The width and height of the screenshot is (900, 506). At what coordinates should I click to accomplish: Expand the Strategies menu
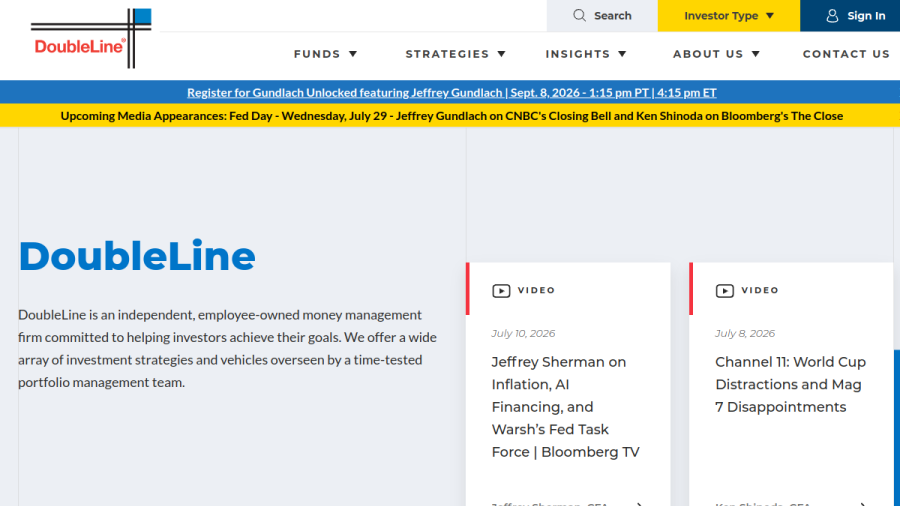tap(455, 54)
